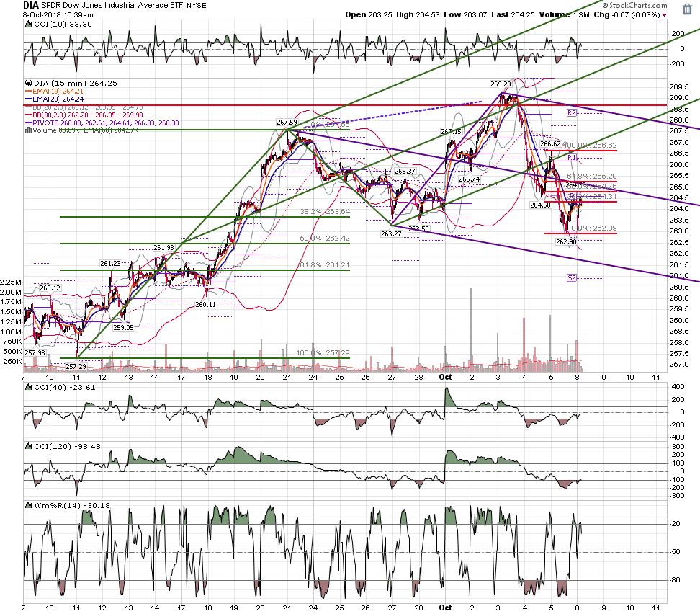Click the CCI(40) panel marker icon
Image resolution: width=700 pixels, height=614 pixels.
coord(28,388)
